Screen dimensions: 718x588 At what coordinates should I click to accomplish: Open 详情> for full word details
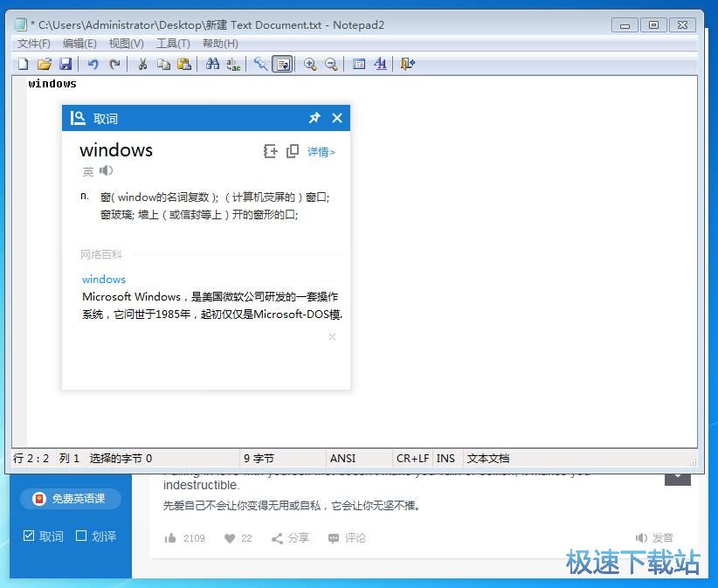tap(321, 151)
